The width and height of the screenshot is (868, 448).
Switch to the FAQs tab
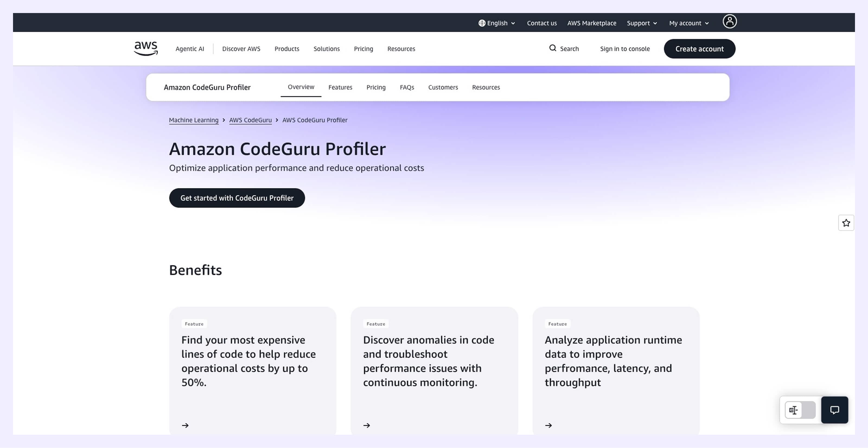[407, 87]
